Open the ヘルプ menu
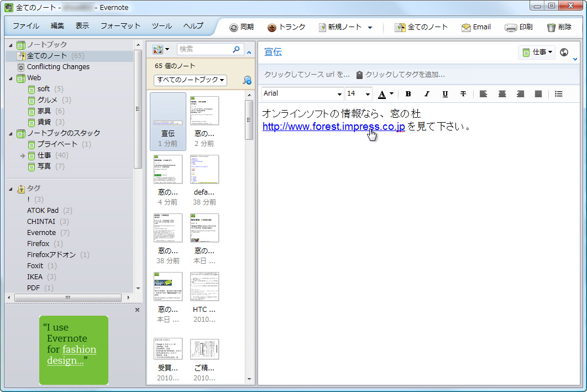The height and width of the screenshot is (392, 587). [x=193, y=26]
